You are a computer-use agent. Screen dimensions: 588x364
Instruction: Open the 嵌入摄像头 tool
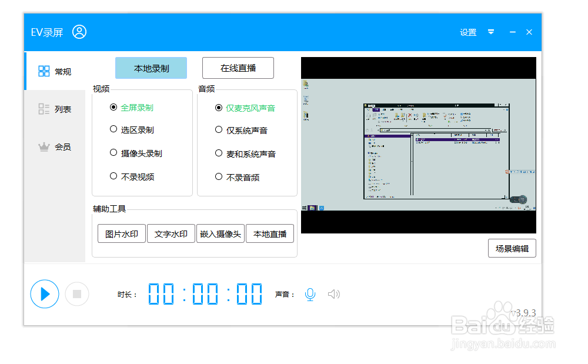tap(220, 234)
